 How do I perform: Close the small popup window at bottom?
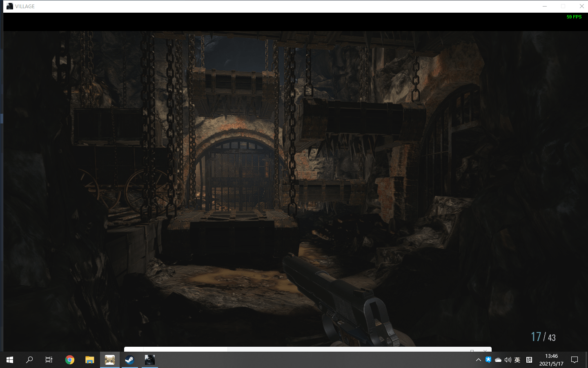(485, 350)
